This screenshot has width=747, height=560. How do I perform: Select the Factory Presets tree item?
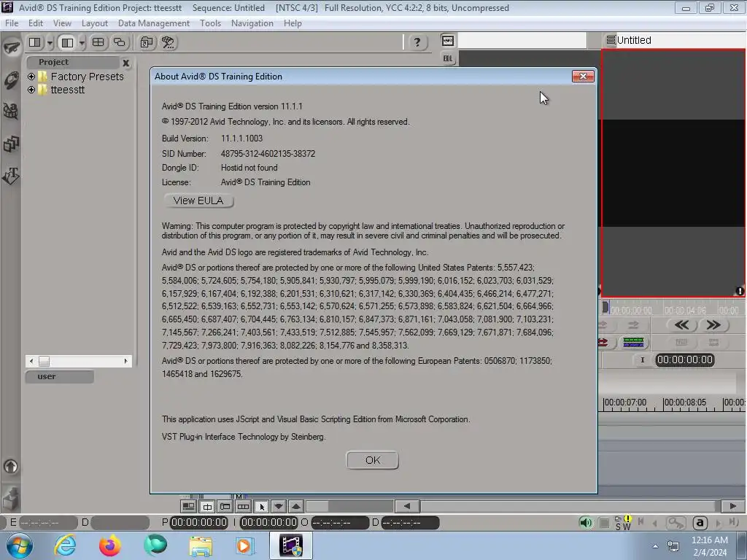pyautogui.click(x=88, y=77)
